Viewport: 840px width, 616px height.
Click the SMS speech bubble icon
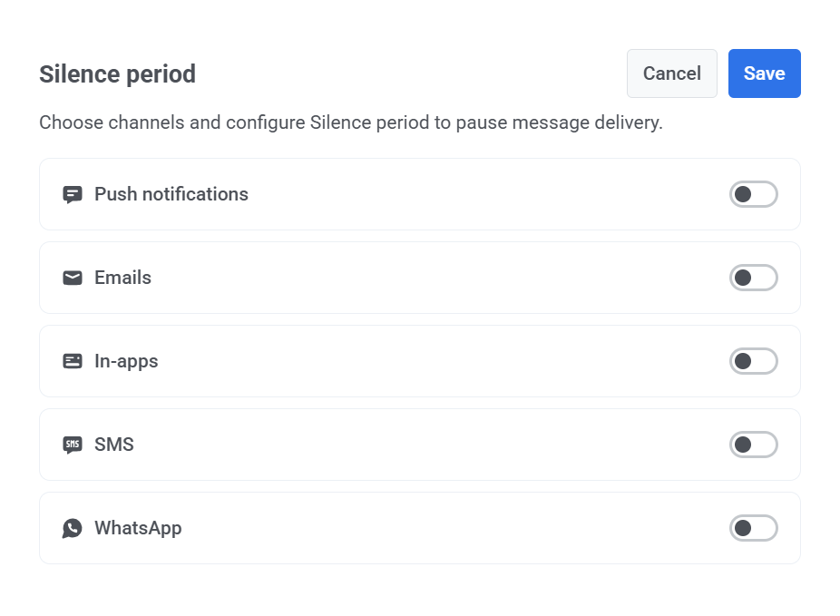click(x=73, y=445)
